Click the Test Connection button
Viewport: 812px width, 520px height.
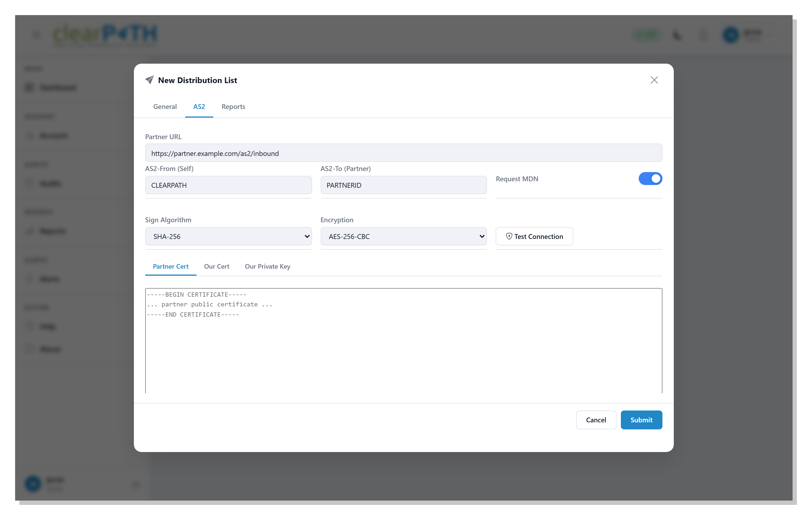click(x=534, y=236)
